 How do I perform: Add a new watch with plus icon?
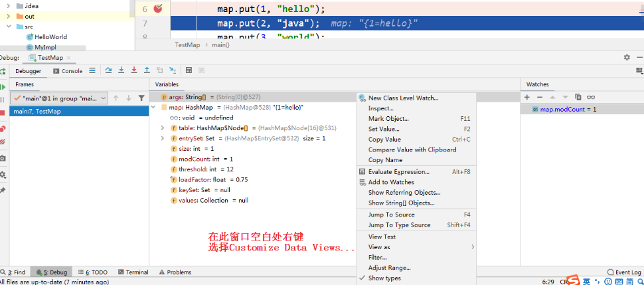point(527,97)
